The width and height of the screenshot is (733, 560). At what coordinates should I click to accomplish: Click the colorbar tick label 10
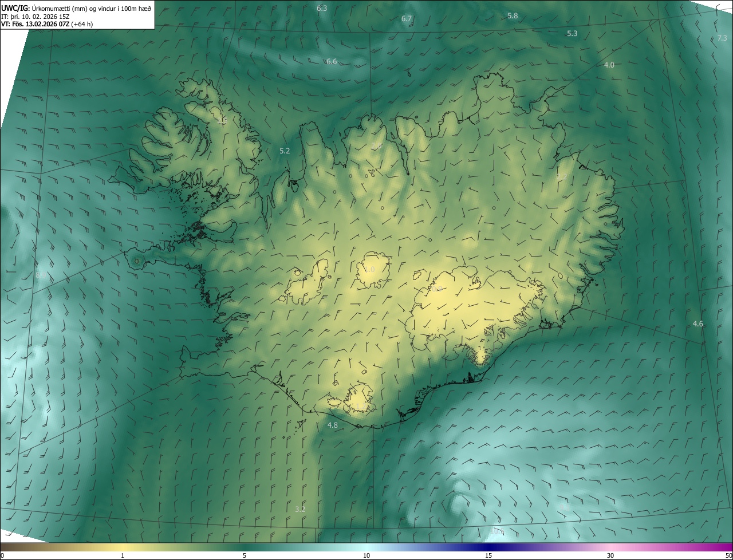pos(366,556)
